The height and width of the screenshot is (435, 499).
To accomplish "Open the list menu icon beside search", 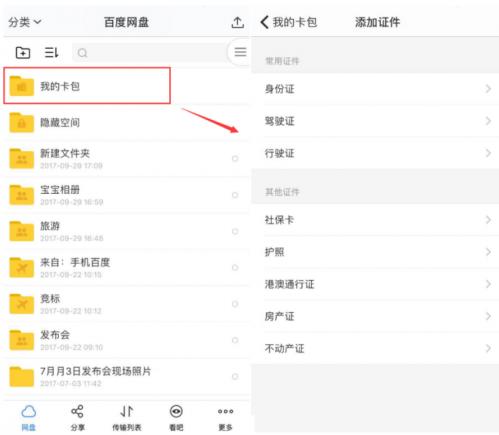I will click(x=240, y=52).
